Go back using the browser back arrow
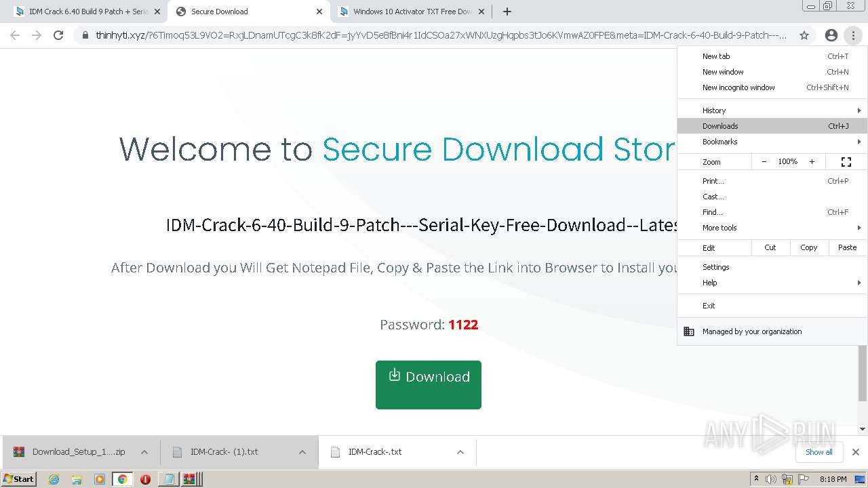868x488 pixels. pyautogui.click(x=15, y=35)
